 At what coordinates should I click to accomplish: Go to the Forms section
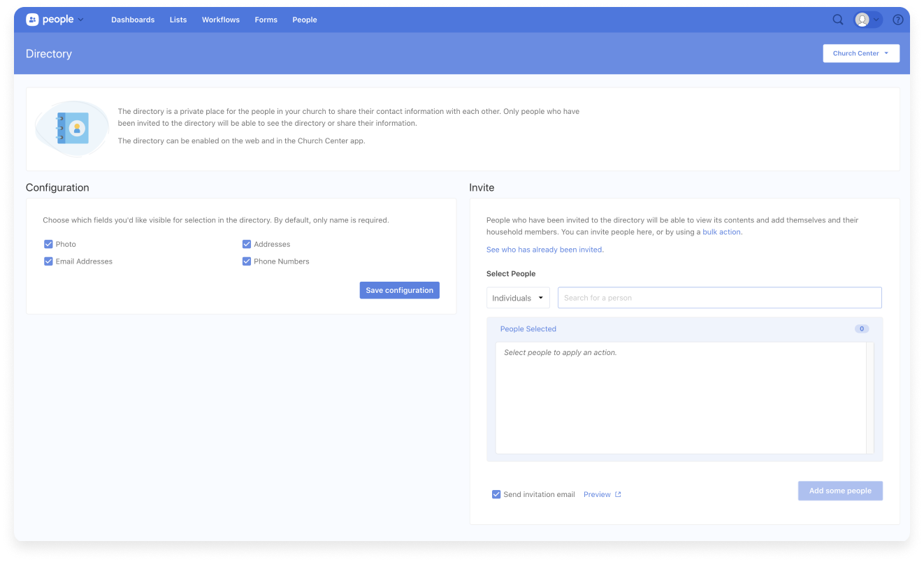266,20
